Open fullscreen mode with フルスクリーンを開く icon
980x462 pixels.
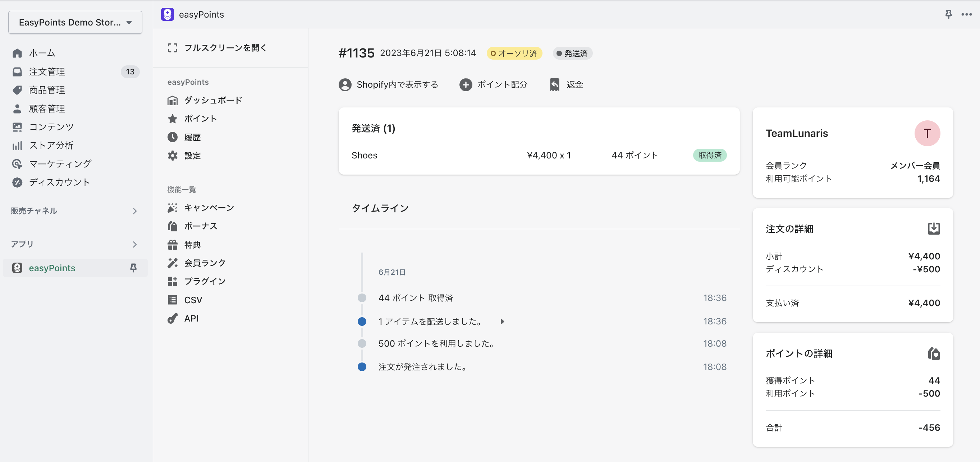tap(172, 47)
